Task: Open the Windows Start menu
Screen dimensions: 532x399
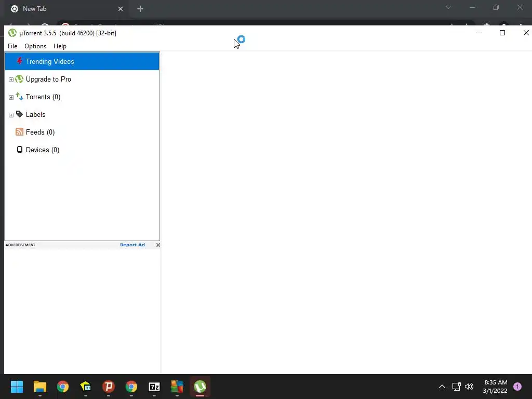Action: (17, 387)
